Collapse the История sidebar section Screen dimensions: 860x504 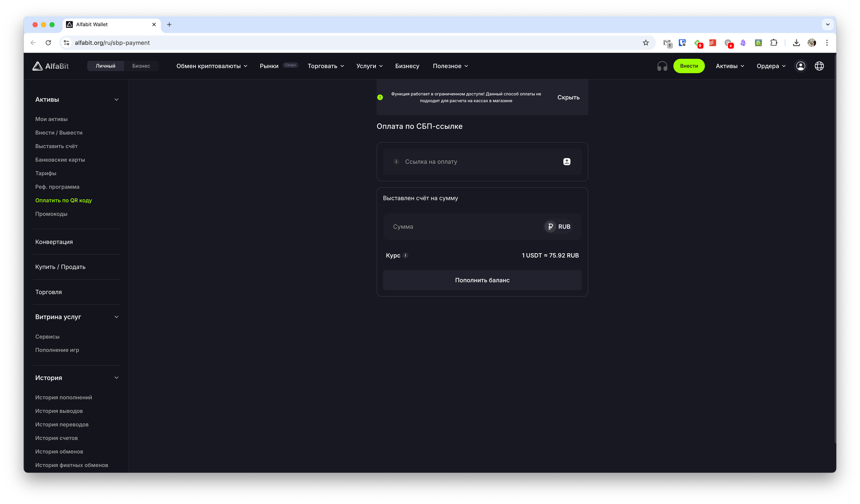116,378
